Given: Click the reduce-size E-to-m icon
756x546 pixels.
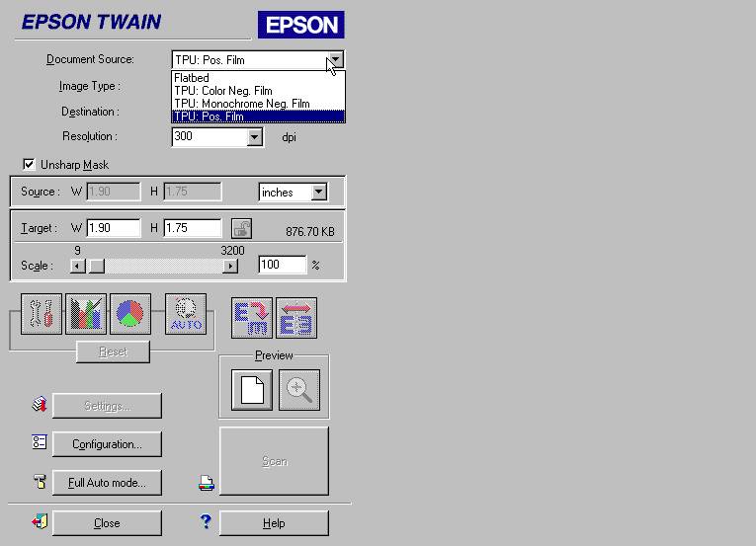Looking at the screenshot, I should click(x=251, y=318).
